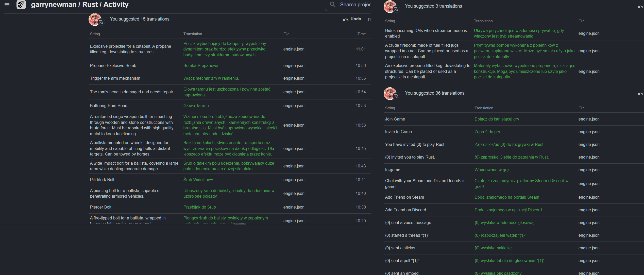Undo the 15 suggested translations
Screen dimensions: 644x275
click(352, 19)
